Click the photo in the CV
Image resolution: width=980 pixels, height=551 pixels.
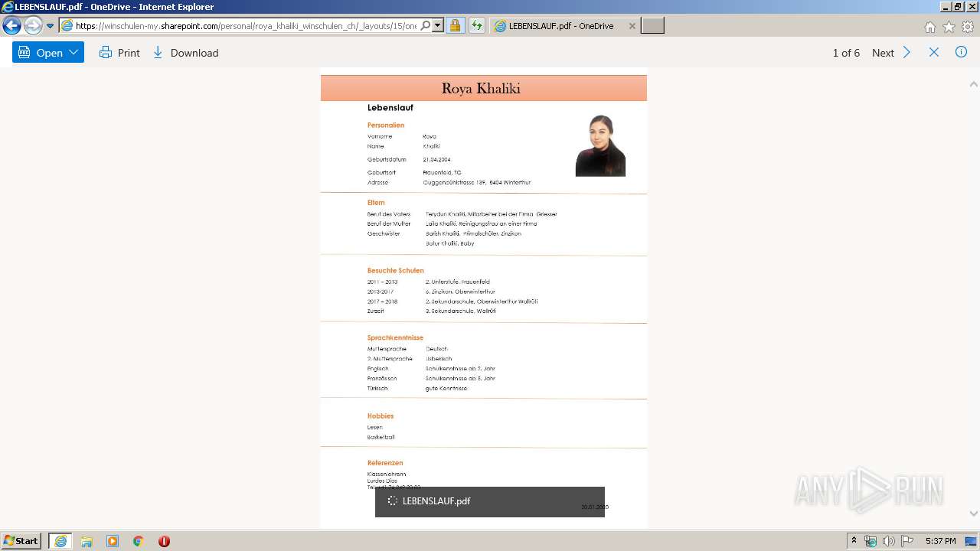[x=600, y=145]
